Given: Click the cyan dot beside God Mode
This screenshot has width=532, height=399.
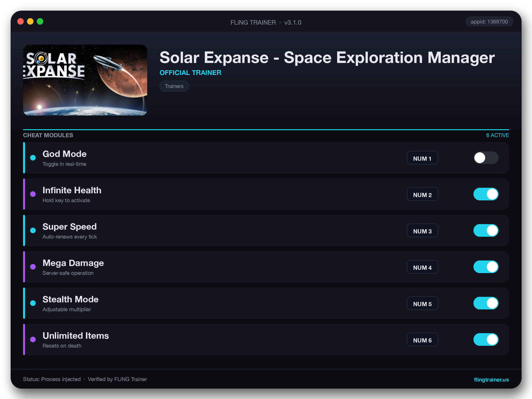Looking at the screenshot, I should click(x=33, y=158).
